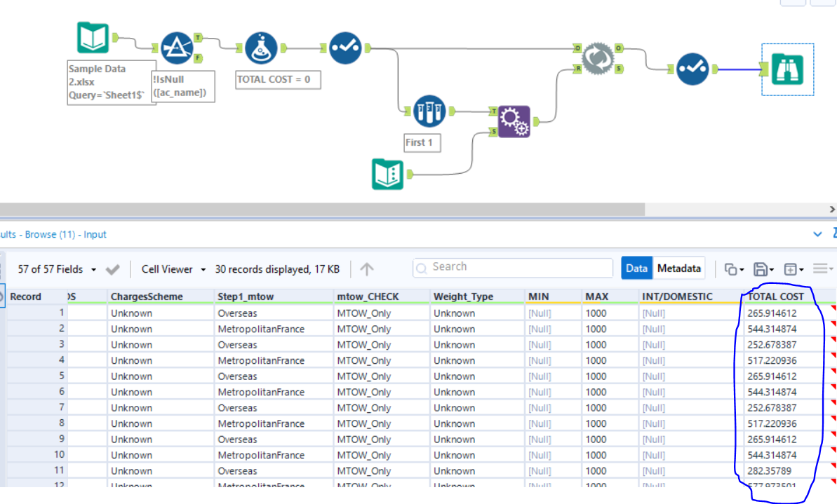Image resolution: width=837 pixels, height=504 pixels.
Task: Select the purple Append Fields tool
Action: (x=514, y=121)
